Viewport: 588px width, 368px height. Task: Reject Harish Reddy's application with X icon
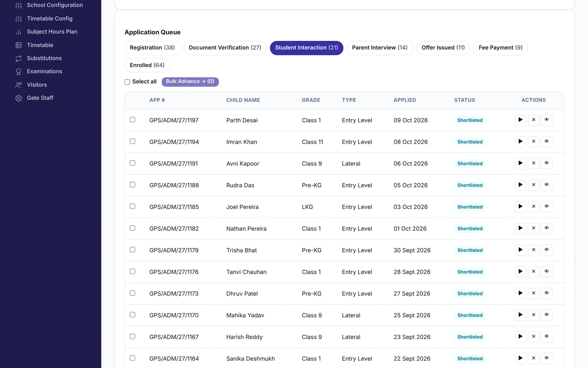tap(534, 337)
